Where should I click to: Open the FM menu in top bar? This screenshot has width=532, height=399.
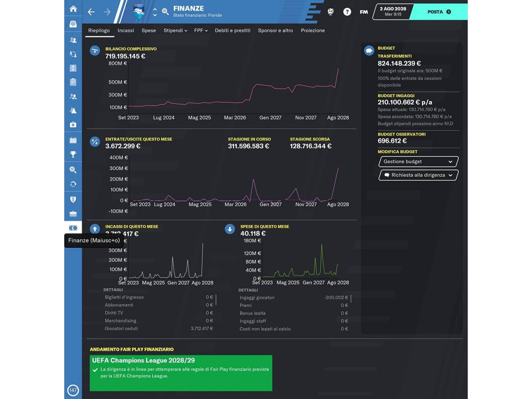coord(364,12)
